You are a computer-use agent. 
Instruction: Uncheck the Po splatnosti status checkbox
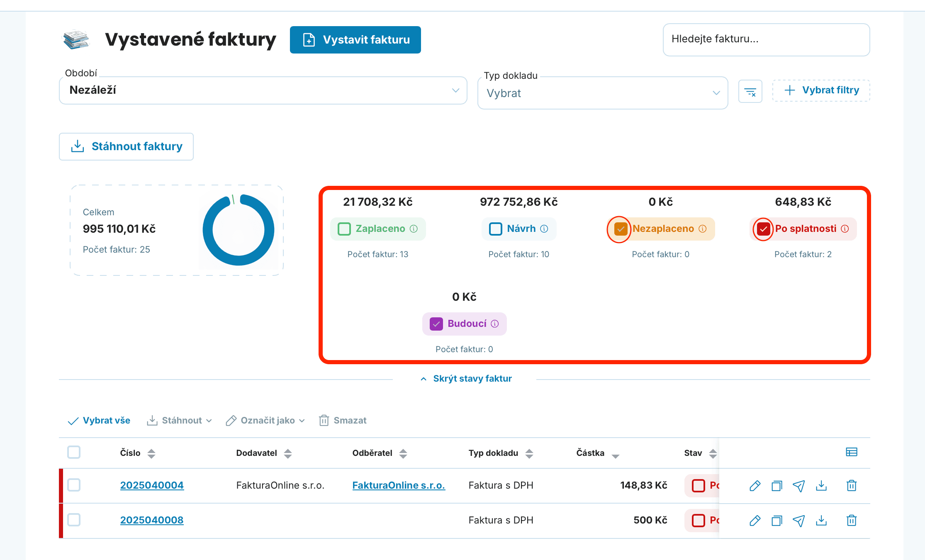(763, 229)
